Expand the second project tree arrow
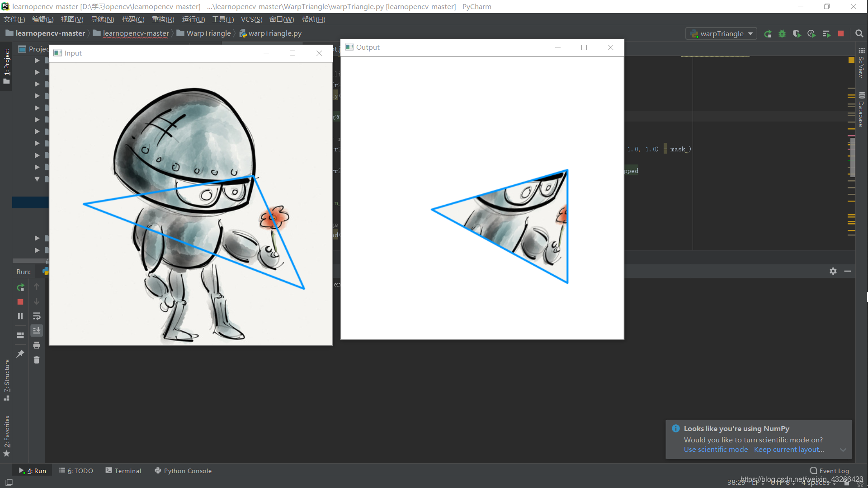 pyautogui.click(x=37, y=72)
